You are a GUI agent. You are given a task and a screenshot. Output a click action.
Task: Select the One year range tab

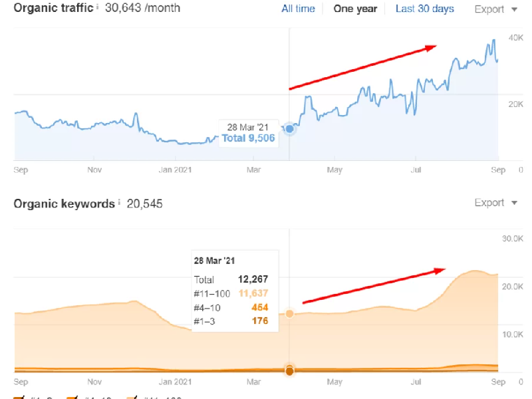(x=355, y=9)
